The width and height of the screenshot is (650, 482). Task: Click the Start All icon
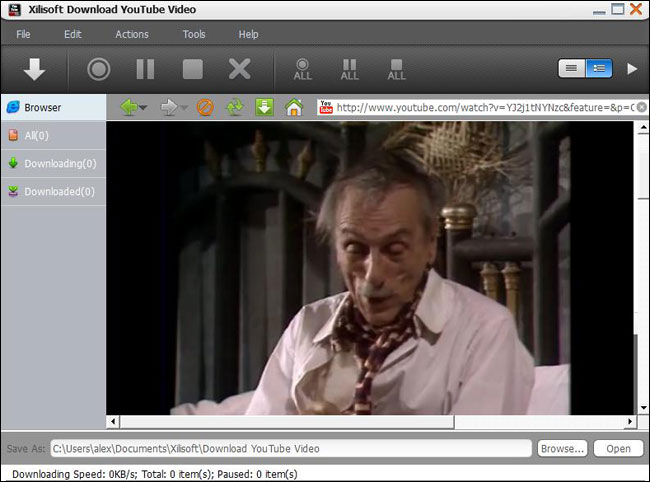tap(302, 69)
